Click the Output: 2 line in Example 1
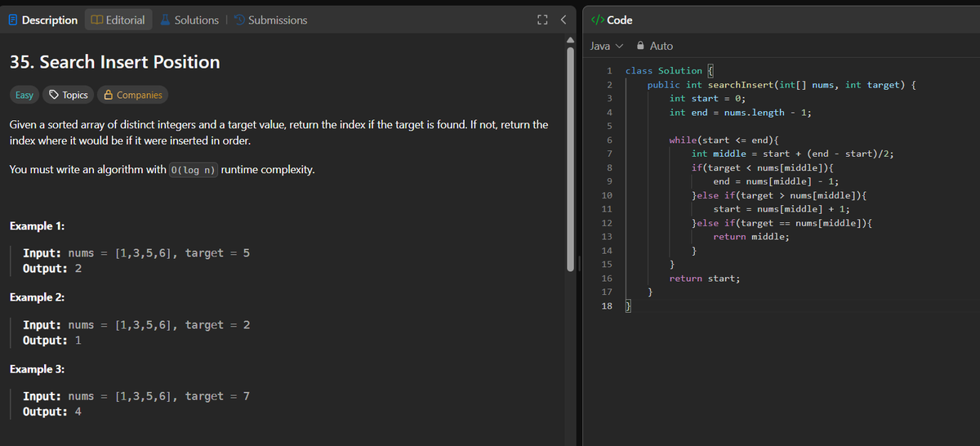Screen dimensions: 980x446 coord(51,269)
